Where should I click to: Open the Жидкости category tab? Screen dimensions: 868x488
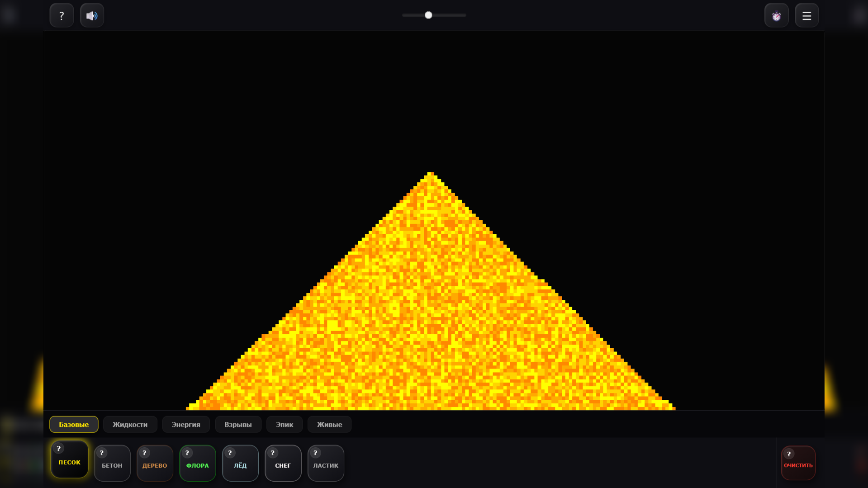pyautogui.click(x=130, y=424)
